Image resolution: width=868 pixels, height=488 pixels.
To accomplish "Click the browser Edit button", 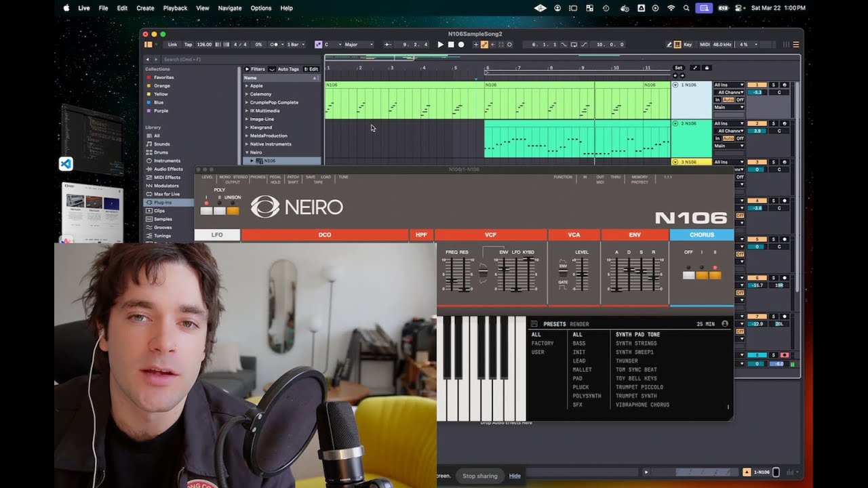I will click(x=311, y=69).
